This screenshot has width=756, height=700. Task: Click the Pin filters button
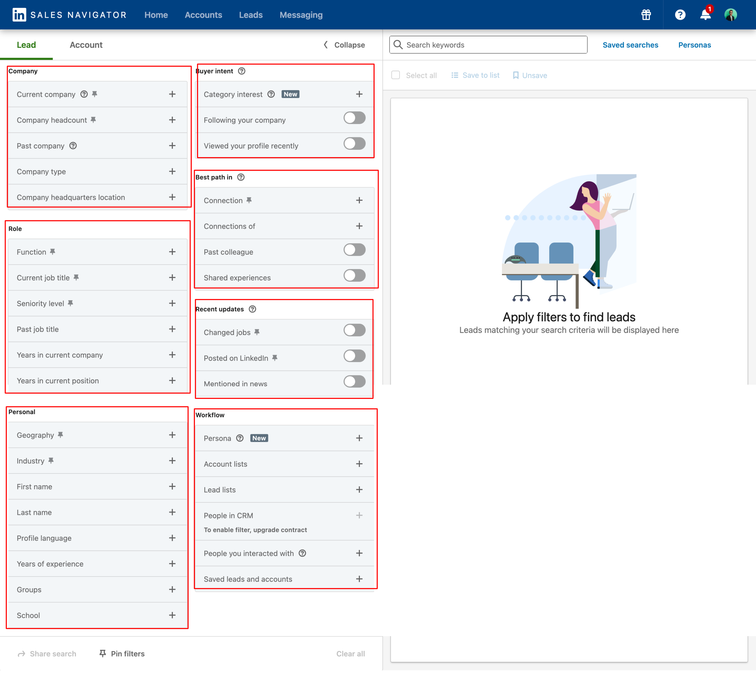pos(122,653)
